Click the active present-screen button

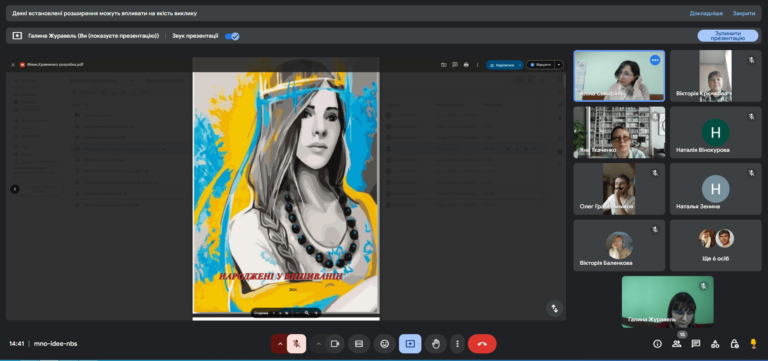[x=410, y=344]
